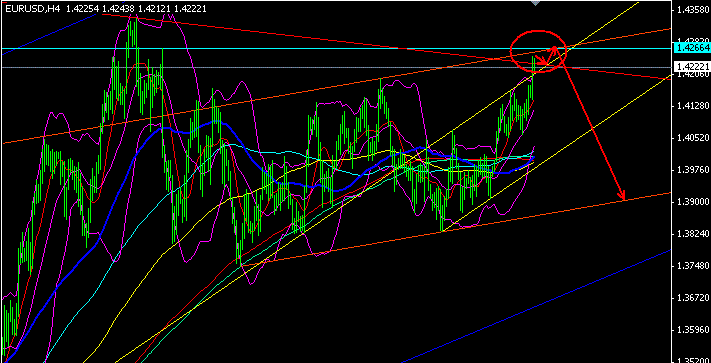711x363 pixels.
Task: Select the white 1.42221 current price label
Action: (x=692, y=67)
